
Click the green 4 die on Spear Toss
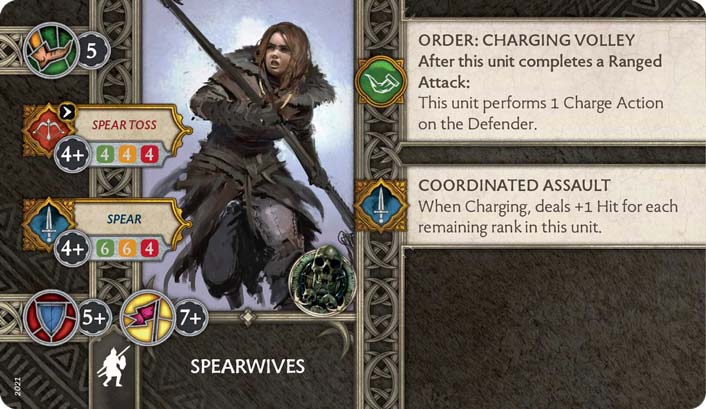point(105,155)
